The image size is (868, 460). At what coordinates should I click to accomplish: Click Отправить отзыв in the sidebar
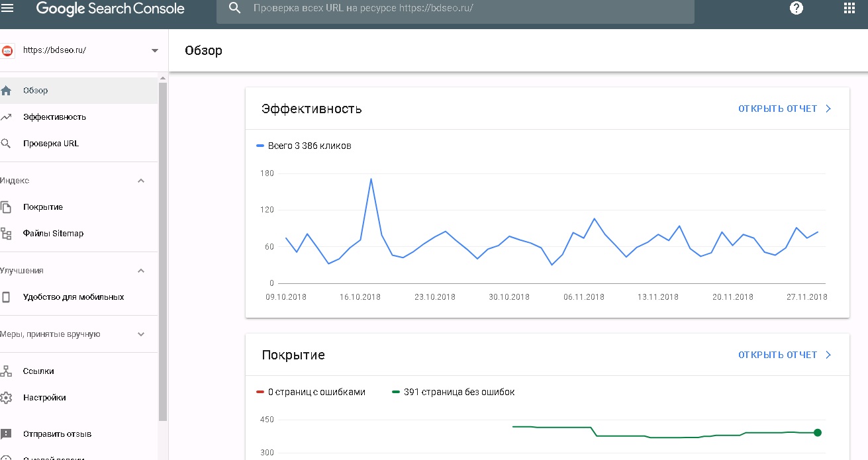(79, 434)
